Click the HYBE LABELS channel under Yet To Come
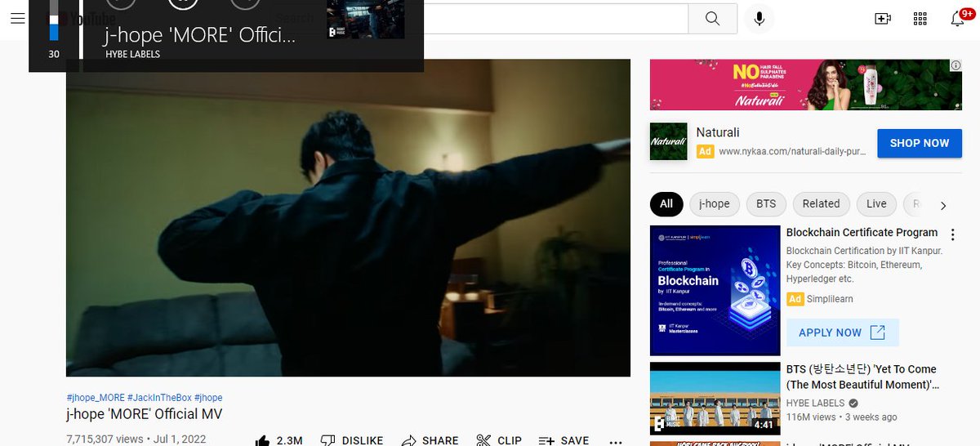This screenshot has width=980, height=446. tap(815, 404)
